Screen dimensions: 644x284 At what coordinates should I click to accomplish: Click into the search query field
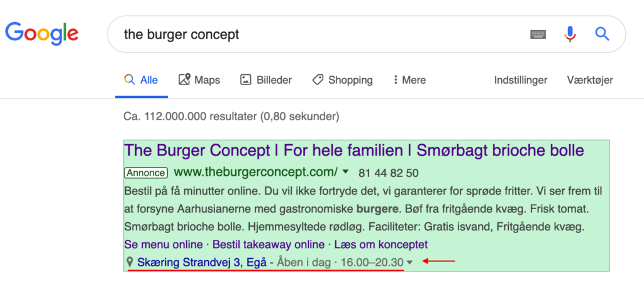pos(320,35)
